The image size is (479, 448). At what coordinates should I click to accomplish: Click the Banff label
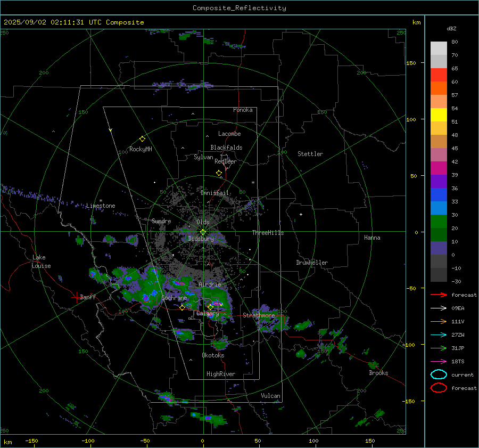click(x=88, y=297)
